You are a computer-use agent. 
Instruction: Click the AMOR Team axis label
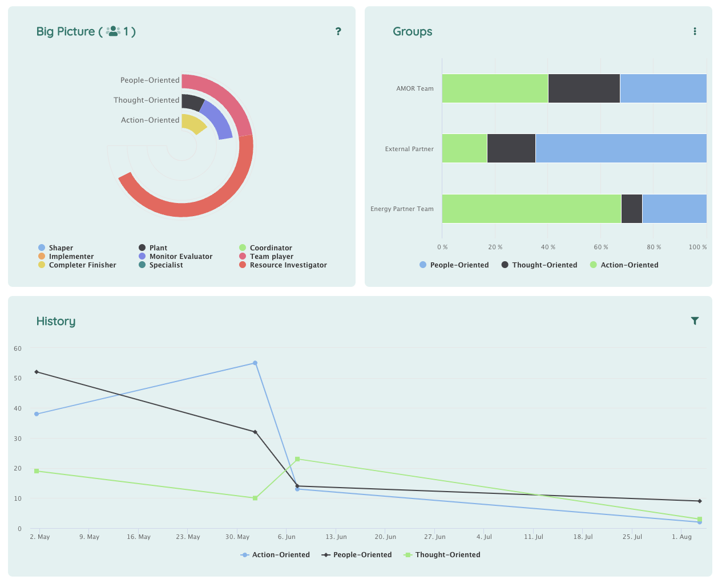point(415,88)
